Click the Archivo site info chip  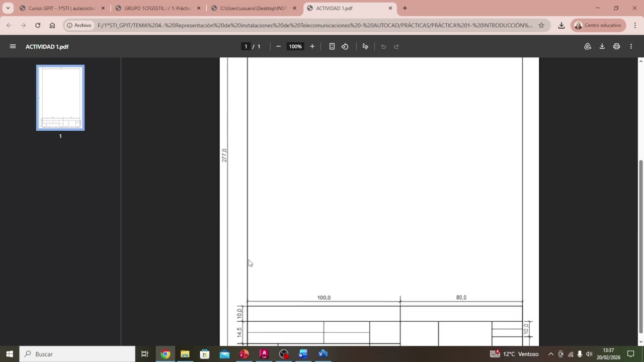point(79,25)
